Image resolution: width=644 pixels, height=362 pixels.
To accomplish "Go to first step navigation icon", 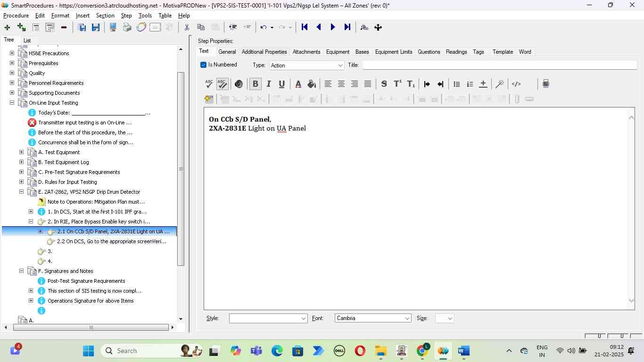I will pos(305,27).
